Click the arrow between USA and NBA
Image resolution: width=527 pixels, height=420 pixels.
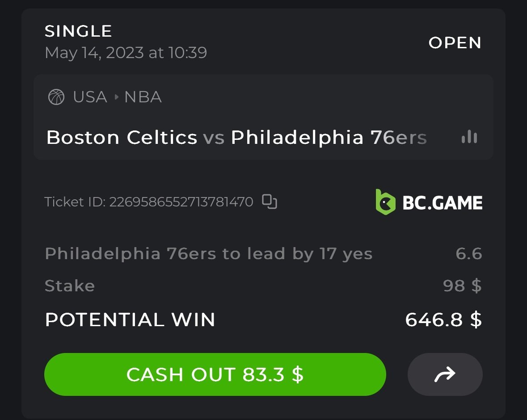116,97
